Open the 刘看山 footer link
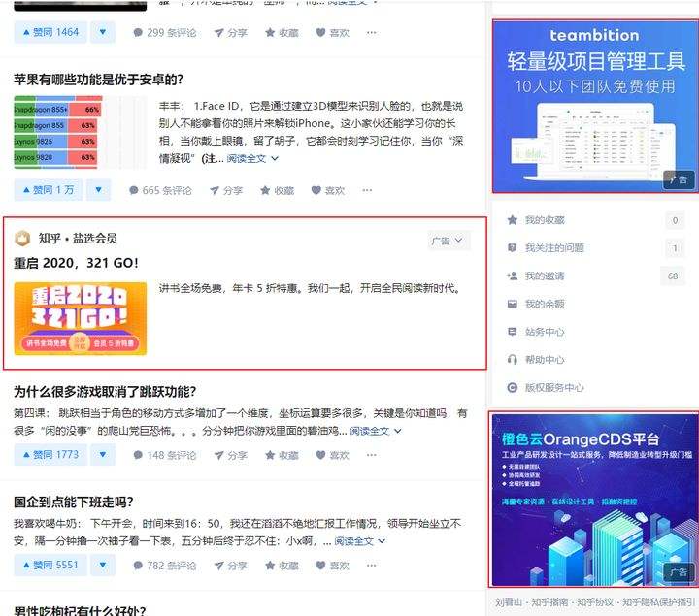This screenshot has height=616, width=699. click(x=509, y=602)
